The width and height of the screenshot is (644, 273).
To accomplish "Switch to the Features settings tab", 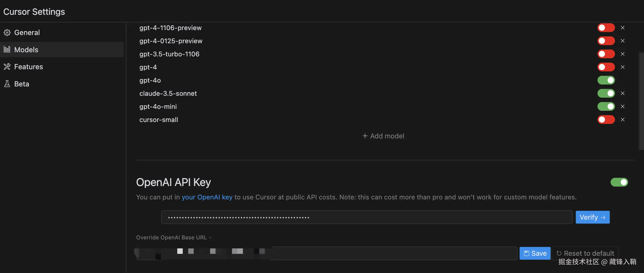I will pyautogui.click(x=28, y=67).
